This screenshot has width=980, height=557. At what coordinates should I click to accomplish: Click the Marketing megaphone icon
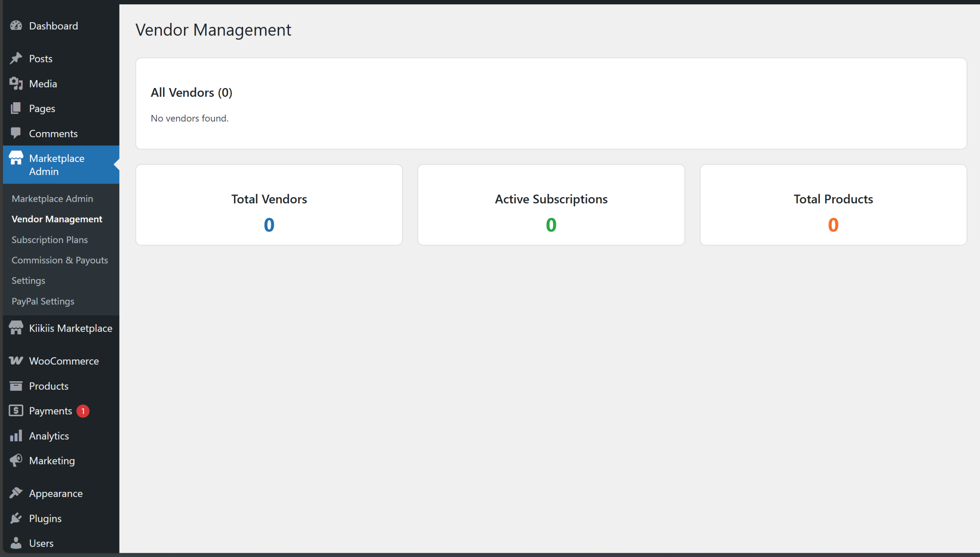tap(16, 460)
